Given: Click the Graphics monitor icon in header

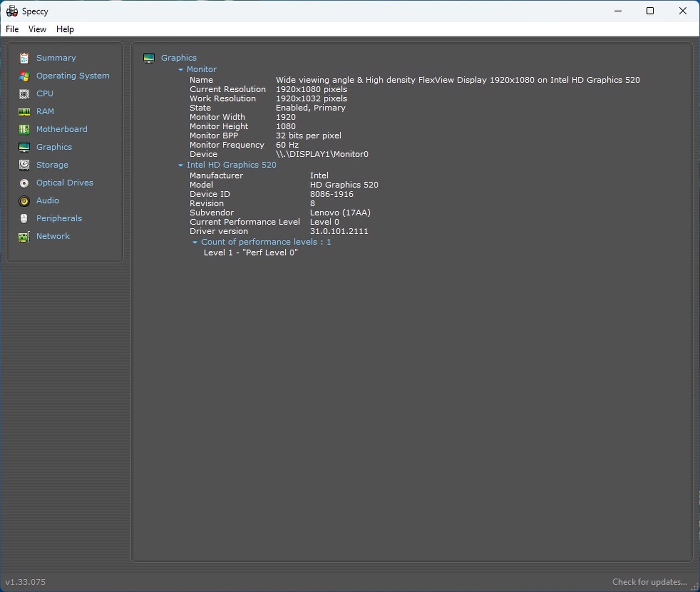Looking at the screenshot, I should point(149,58).
